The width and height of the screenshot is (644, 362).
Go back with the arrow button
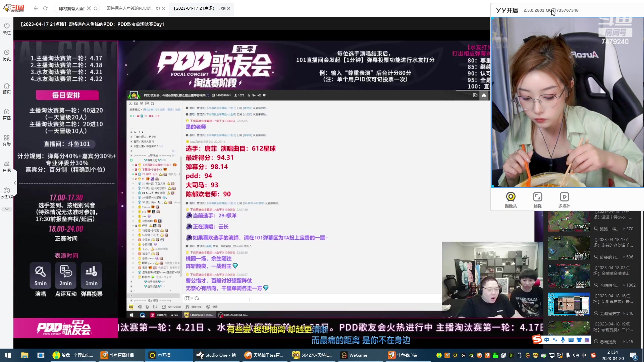(36, 8)
